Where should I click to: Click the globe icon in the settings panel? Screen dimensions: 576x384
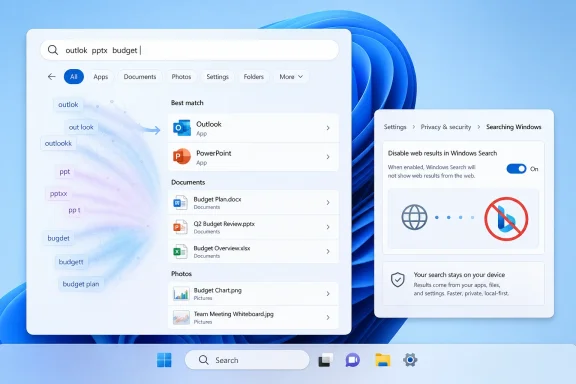click(x=414, y=217)
